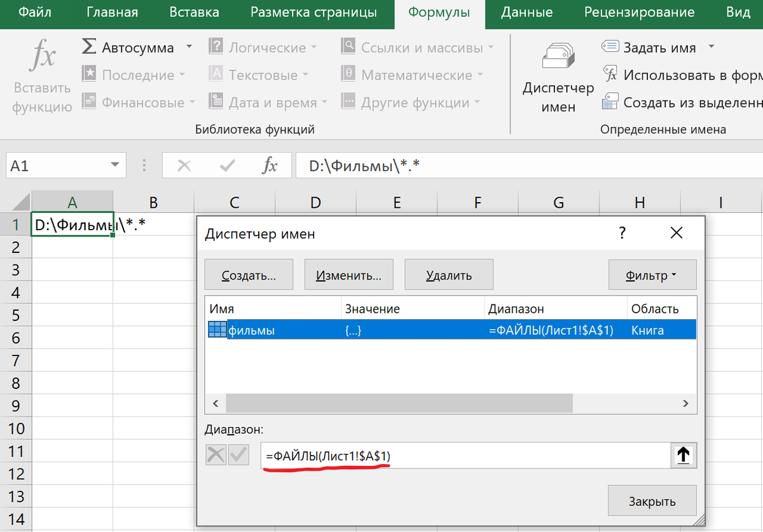This screenshot has height=532, width=763.
Task: Open the Текстовые functions list
Action: click(259, 75)
